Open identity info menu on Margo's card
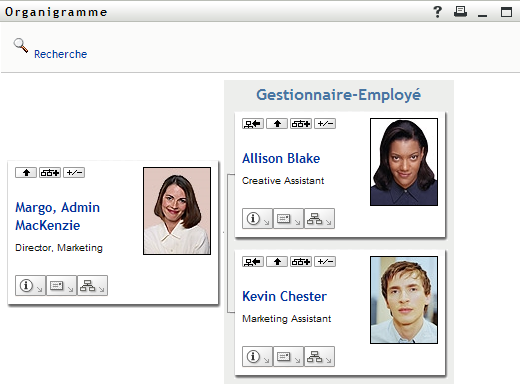The image size is (520, 384). pos(30,286)
